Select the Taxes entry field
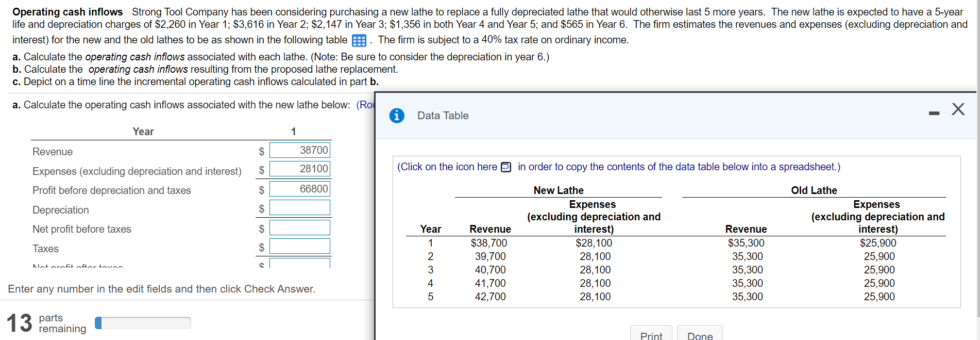 click(x=299, y=246)
